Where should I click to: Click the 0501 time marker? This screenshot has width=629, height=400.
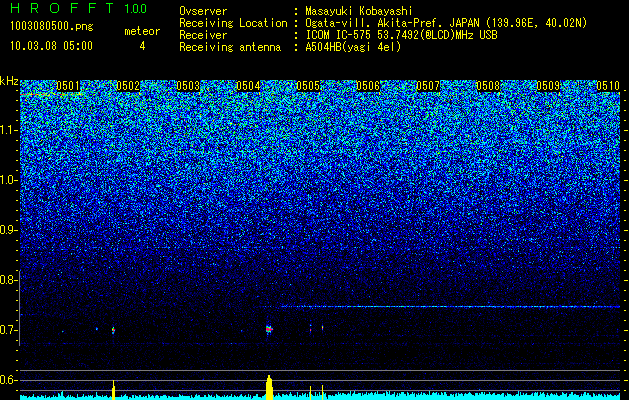(x=68, y=86)
